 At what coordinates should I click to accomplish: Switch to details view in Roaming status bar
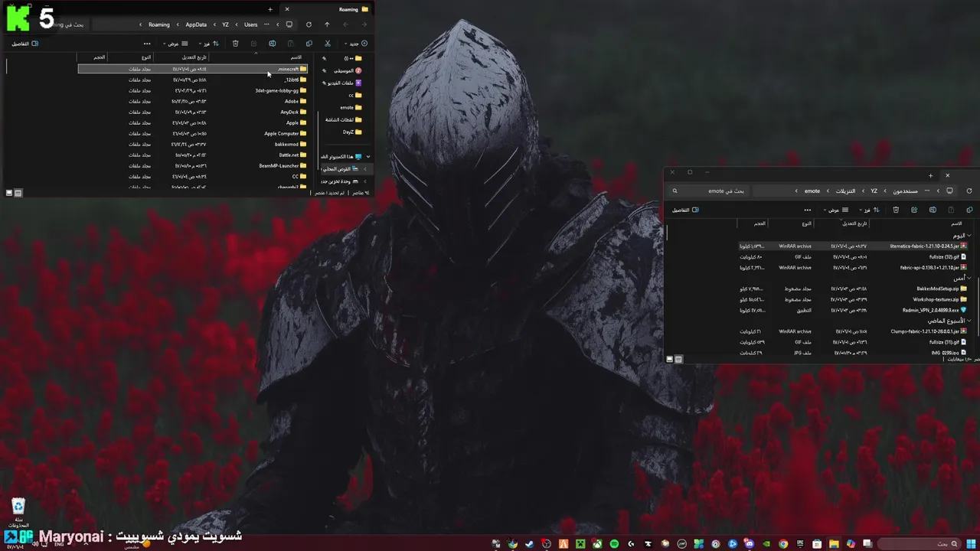point(18,193)
